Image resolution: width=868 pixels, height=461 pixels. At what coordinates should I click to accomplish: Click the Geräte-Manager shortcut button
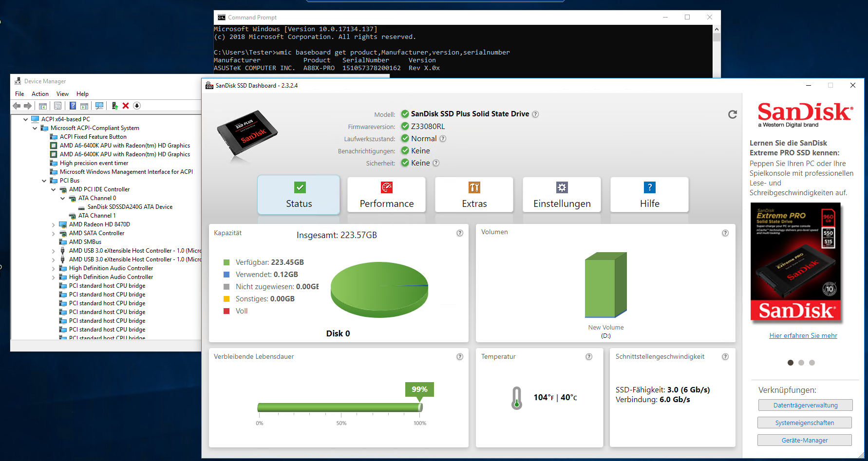(x=805, y=440)
